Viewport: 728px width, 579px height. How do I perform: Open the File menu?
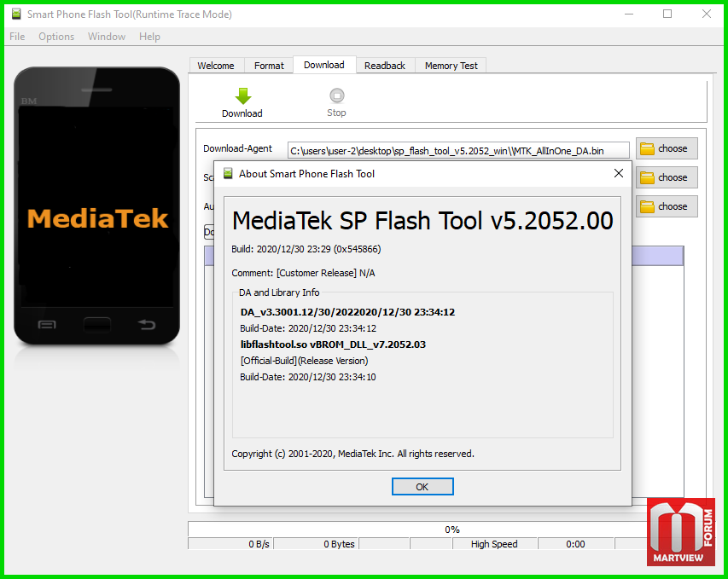(x=17, y=37)
